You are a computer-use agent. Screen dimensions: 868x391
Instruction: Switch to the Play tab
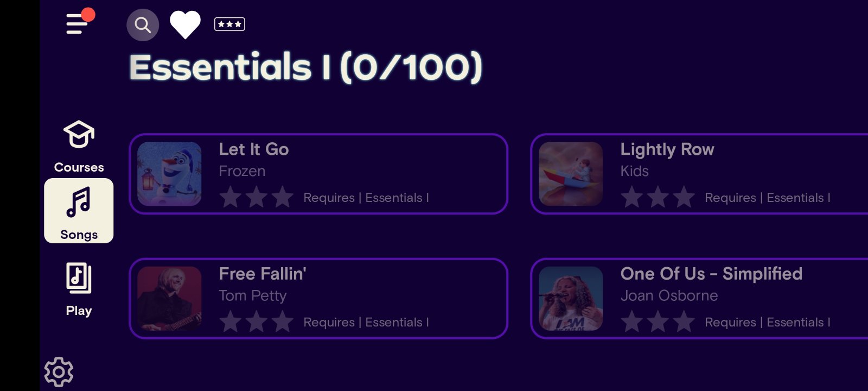[x=79, y=289]
